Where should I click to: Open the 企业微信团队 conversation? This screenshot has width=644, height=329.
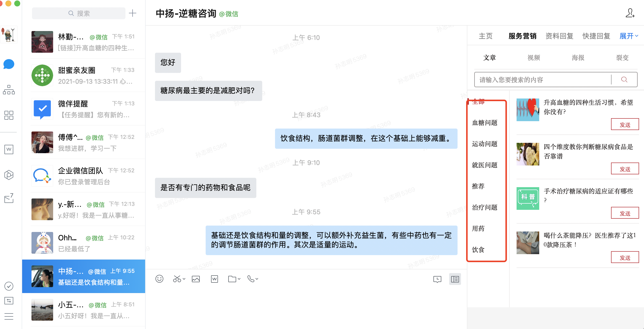click(83, 176)
